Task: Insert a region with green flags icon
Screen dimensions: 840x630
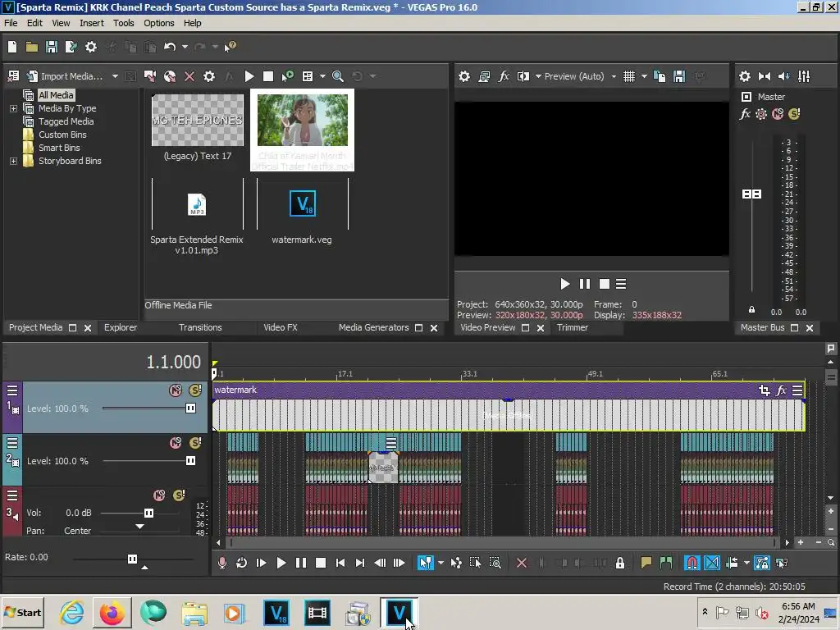Action: pos(666,563)
